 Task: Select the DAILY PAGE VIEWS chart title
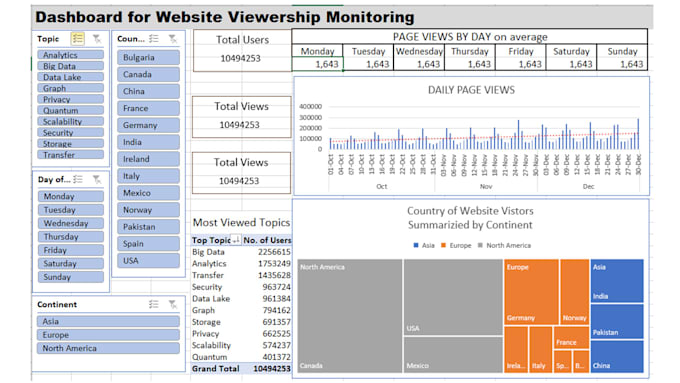click(x=471, y=90)
